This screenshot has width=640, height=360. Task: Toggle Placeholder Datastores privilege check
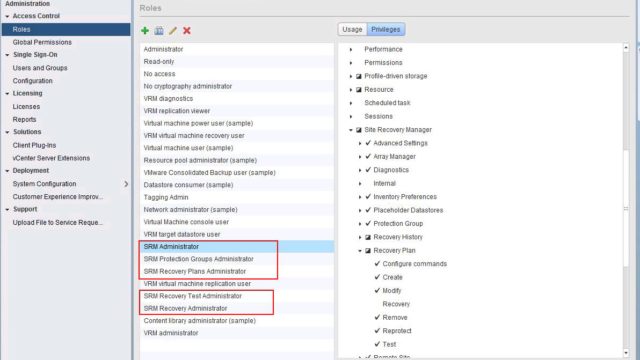[368, 210]
